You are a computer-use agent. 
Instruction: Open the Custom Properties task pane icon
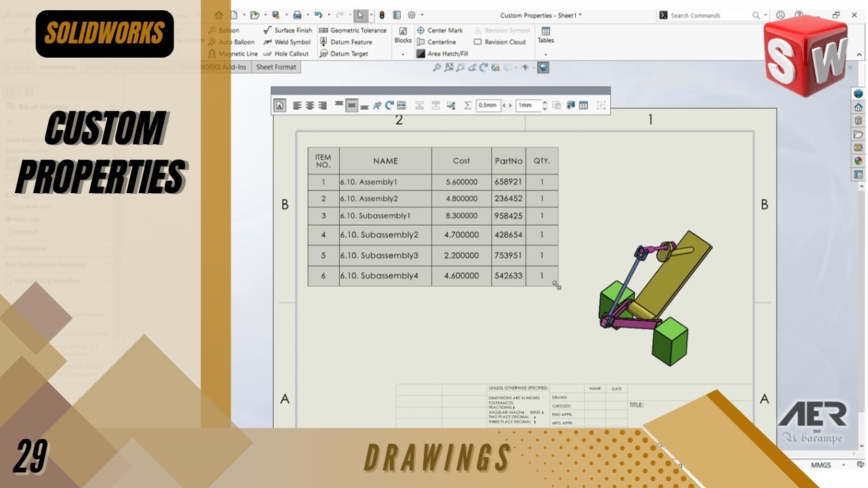click(859, 174)
